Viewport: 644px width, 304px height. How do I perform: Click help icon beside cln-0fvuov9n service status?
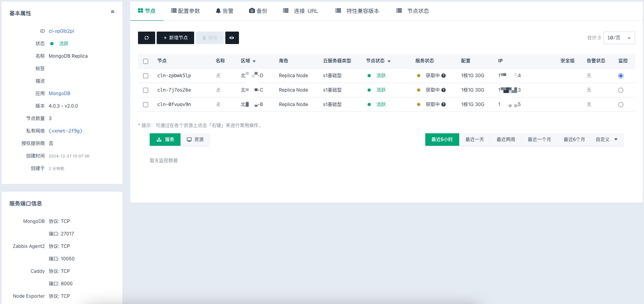pos(444,104)
